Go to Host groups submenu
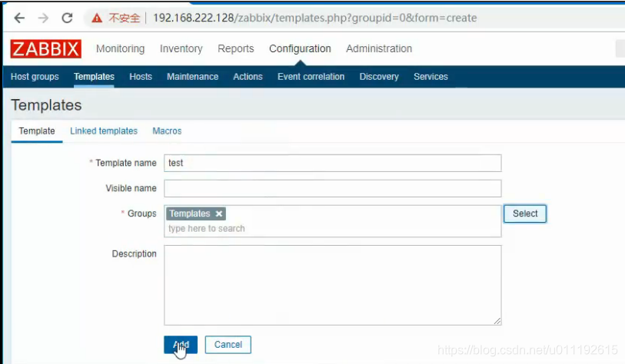 point(35,77)
